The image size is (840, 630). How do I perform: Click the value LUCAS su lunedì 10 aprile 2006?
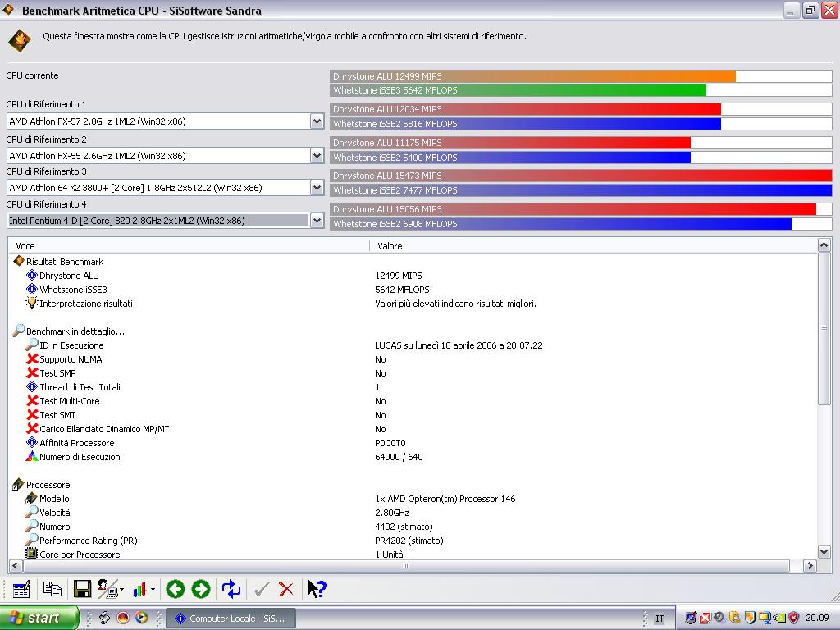click(x=459, y=345)
